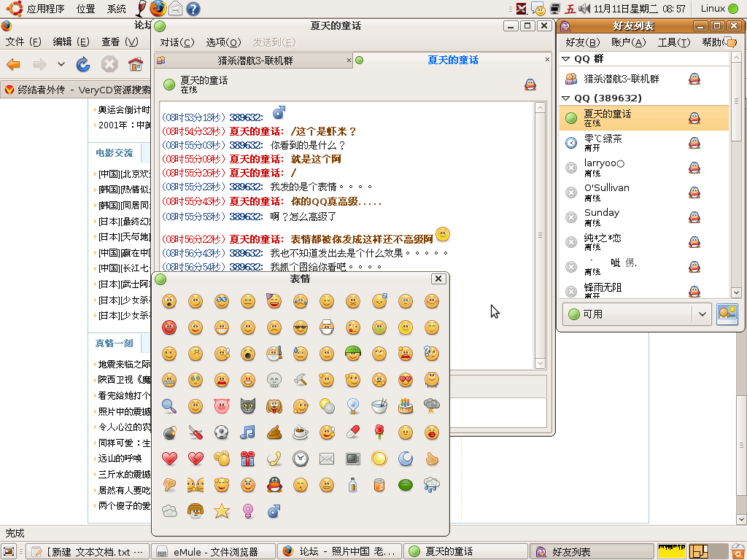The width and height of the screenshot is (747, 560).
Task: Click the volume icon in tray
Action: [584, 8]
